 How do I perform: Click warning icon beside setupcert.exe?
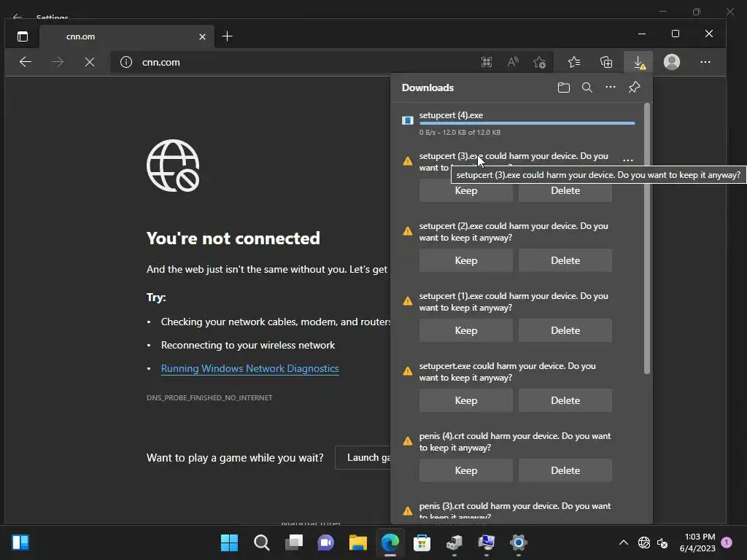[x=408, y=371]
